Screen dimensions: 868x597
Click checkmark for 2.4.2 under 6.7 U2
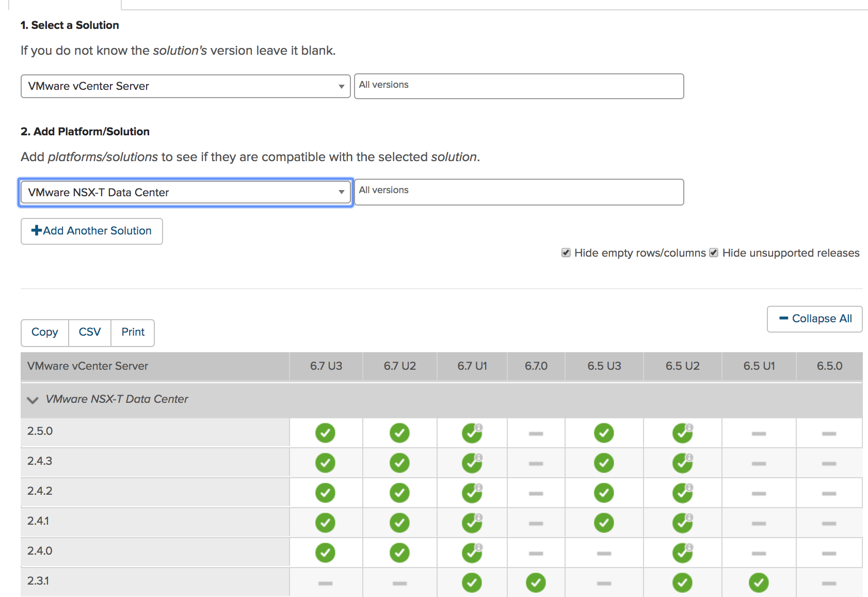[x=399, y=493]
